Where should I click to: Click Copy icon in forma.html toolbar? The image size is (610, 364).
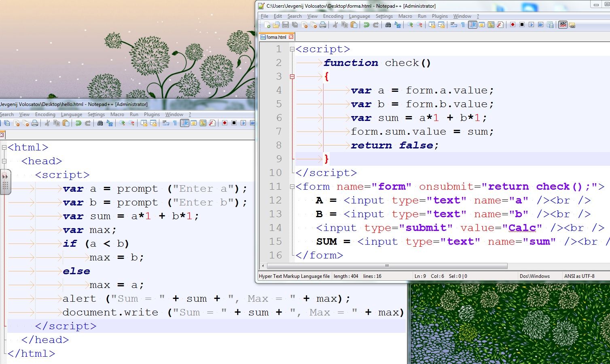(x=345, y=25)
